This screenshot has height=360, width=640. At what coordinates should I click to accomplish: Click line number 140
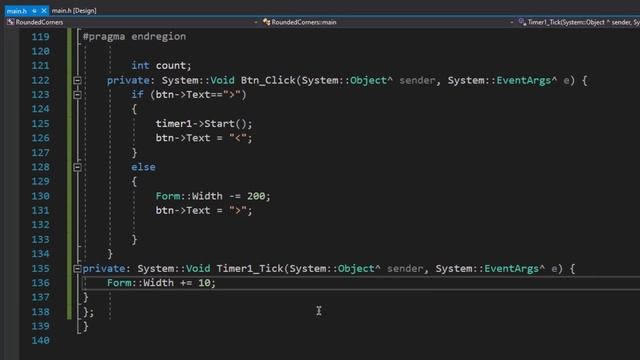pos(40,340)
